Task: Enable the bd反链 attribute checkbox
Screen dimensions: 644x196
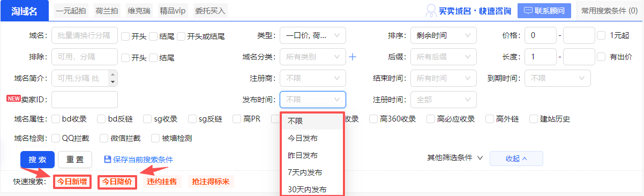Action: (x=102, y=119)
